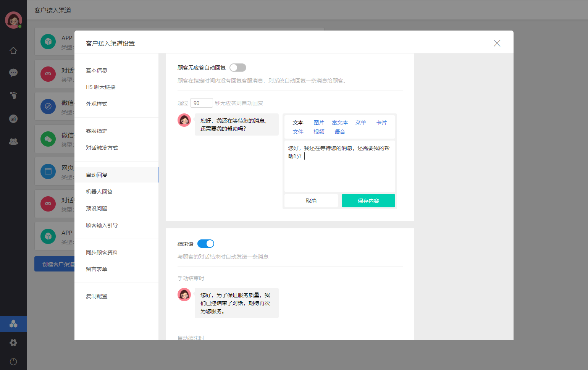Toggle the 顾客无应答自动回复 switch
Image resolution: width=588 pixels, height=370 pixels.
click(238, 68)
